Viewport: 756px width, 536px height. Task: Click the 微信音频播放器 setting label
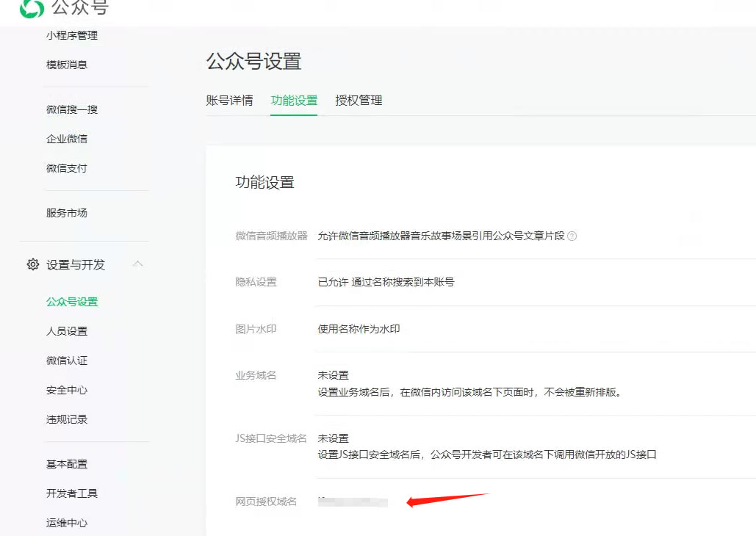coord(271,236)
